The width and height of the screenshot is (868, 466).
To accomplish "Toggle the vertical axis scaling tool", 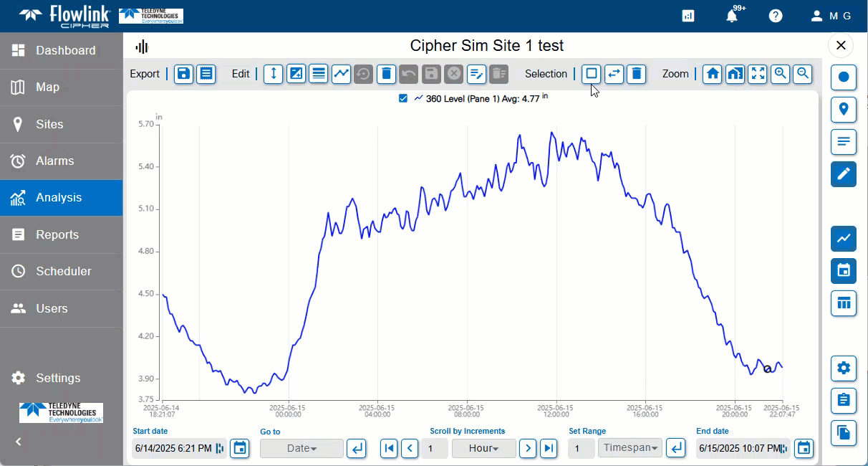I will [x=273, y=74].
